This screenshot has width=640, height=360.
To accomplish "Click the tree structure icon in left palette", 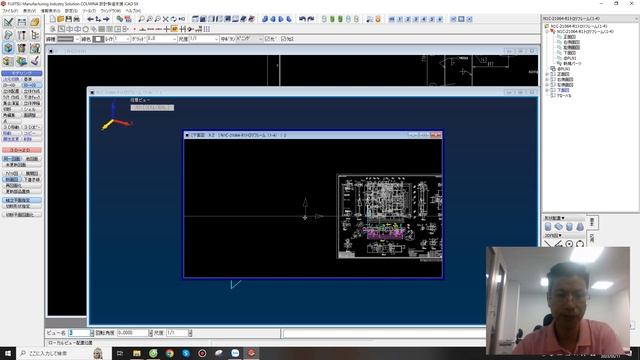I will coord(35,35).
